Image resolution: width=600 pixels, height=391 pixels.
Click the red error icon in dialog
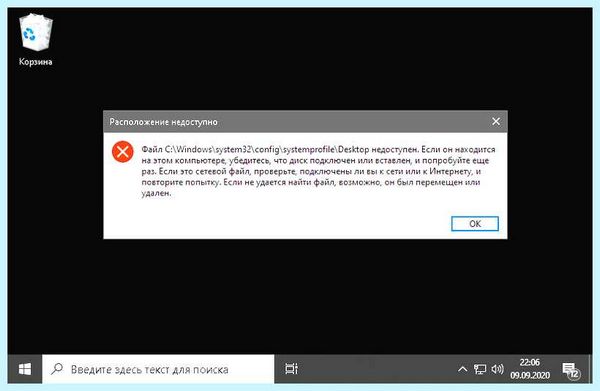[122, 152]
